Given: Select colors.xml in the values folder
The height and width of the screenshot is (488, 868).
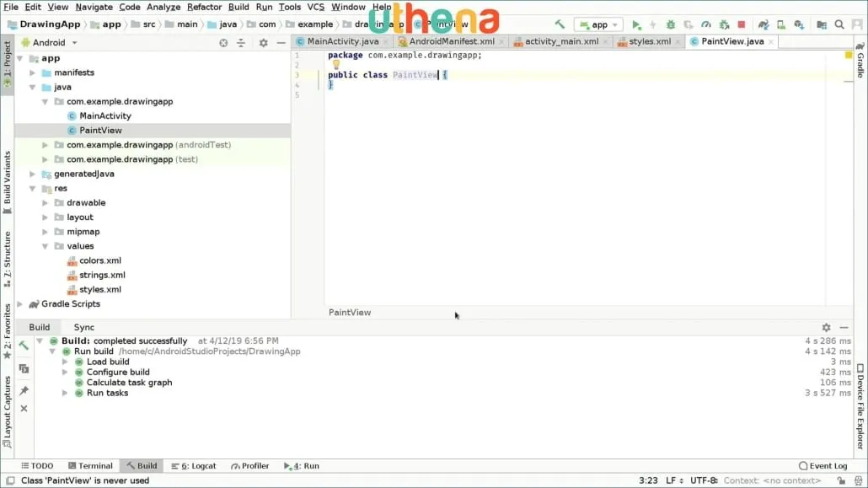Looking at the screenshot, I should pos(100,260).
